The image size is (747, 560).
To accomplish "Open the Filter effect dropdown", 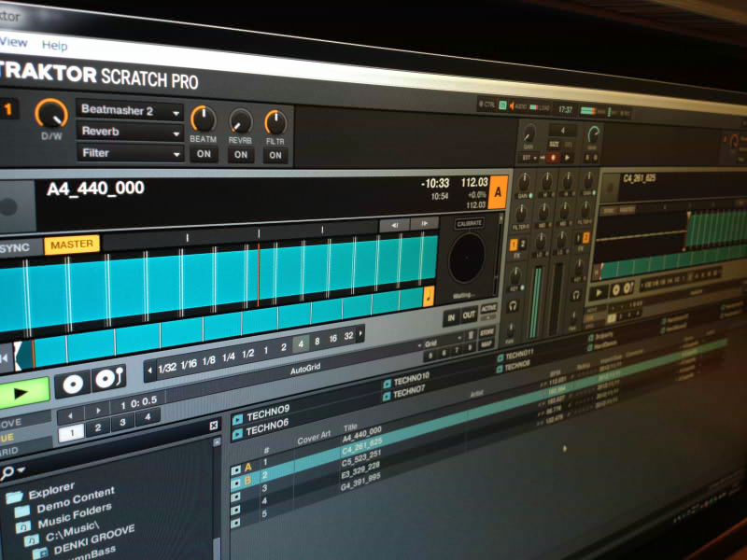I will tap(130, 153).
